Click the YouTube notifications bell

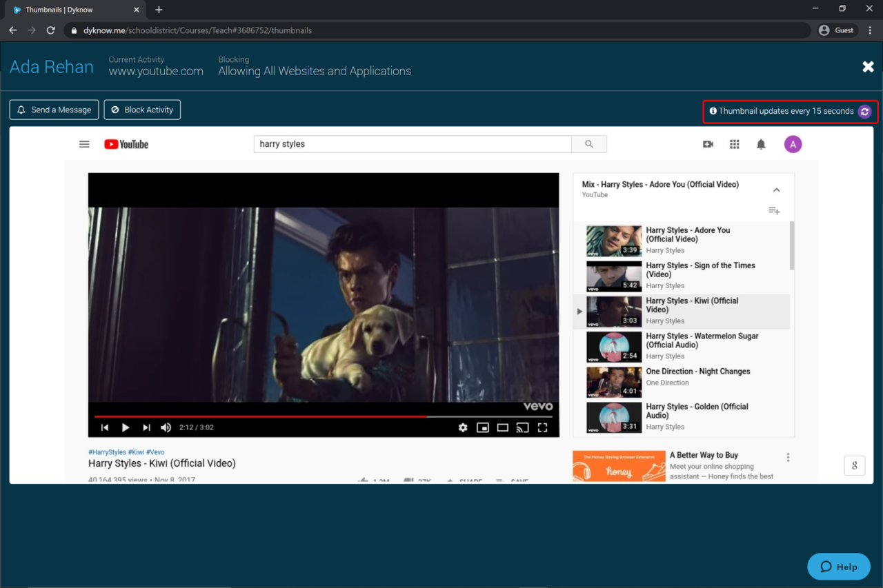[x=761, y=144]
